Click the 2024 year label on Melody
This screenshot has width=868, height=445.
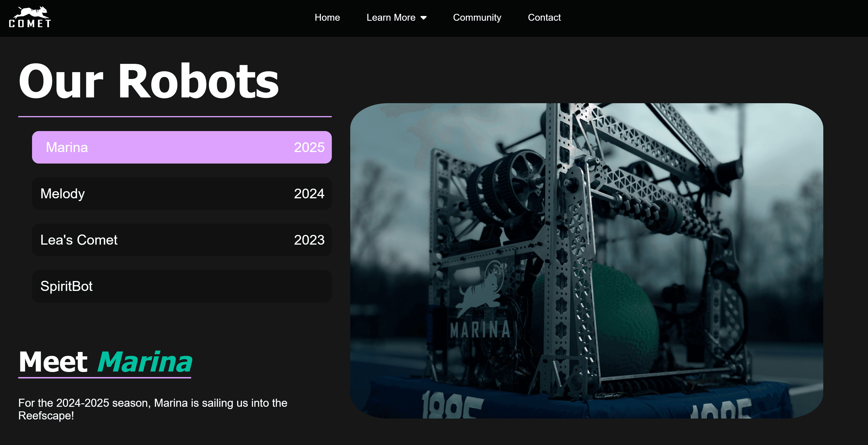tap(309, 194)
